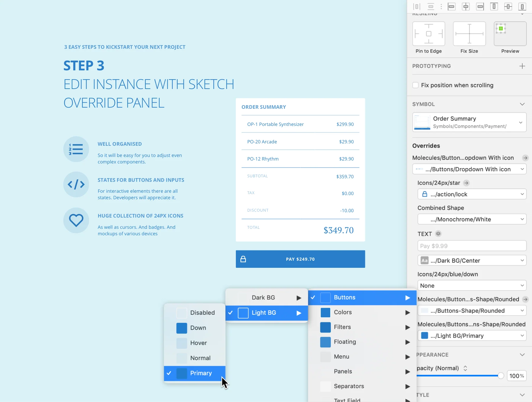532x402 pixels.
Task: Open the Light BG/Primary override dropdown
Action: (472, 336)
